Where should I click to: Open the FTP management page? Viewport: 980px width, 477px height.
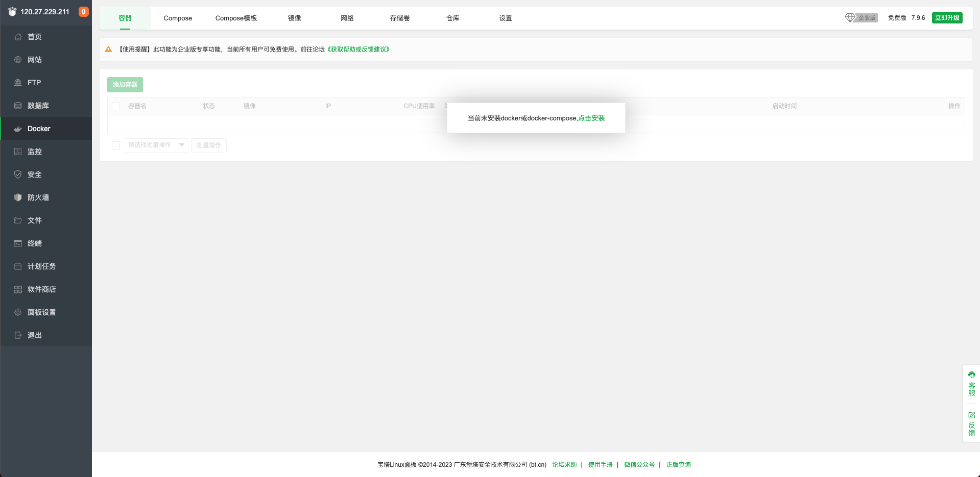click(34, 83)
